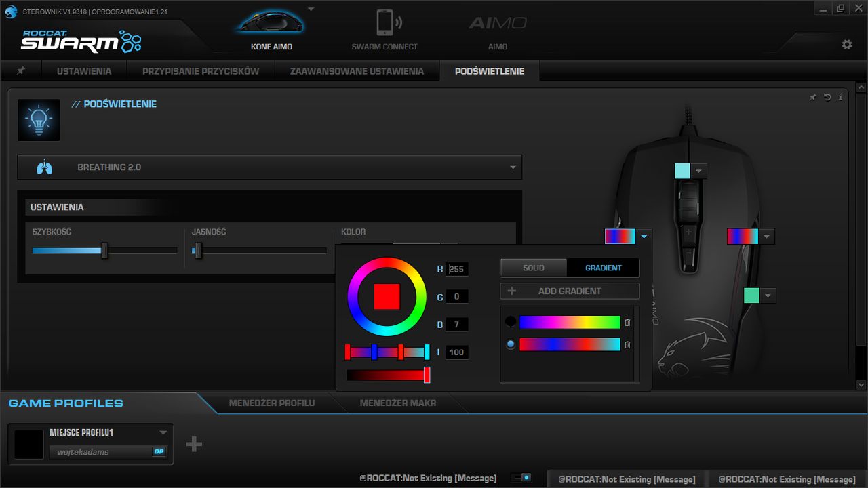Click the red center color square

(x=387, y=296)
